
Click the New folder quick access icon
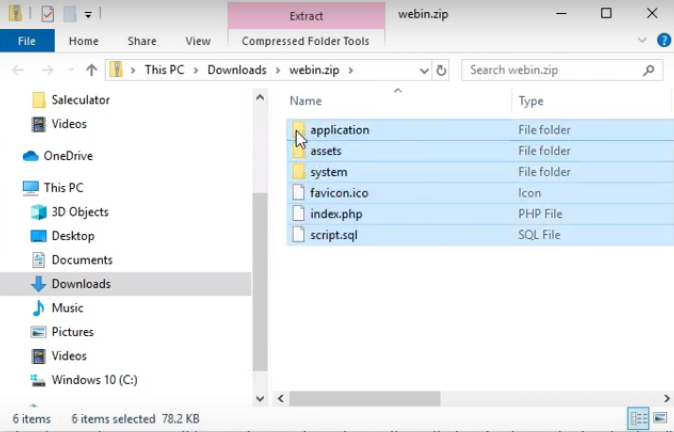coord(70,14)
